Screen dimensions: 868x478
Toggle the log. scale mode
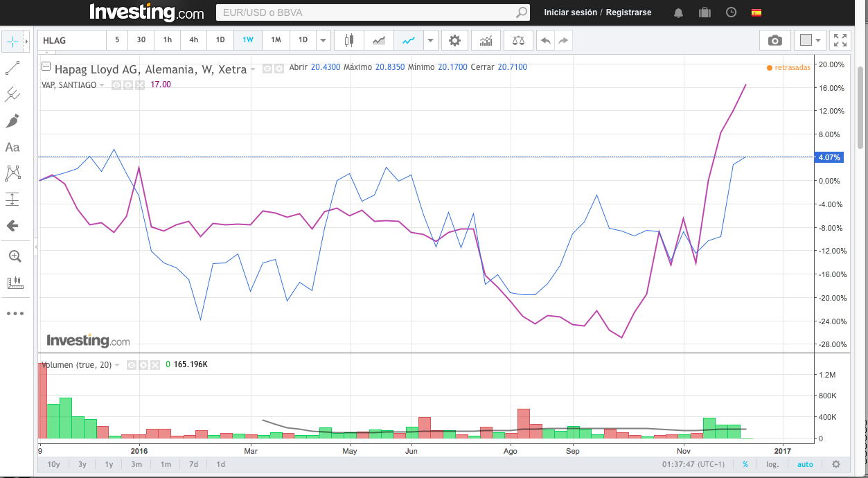(772, 464)
